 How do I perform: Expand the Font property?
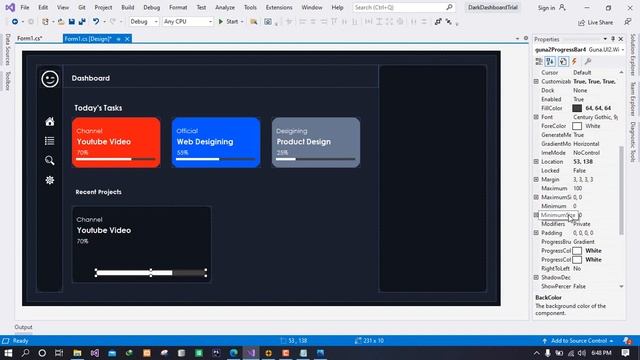536,117
